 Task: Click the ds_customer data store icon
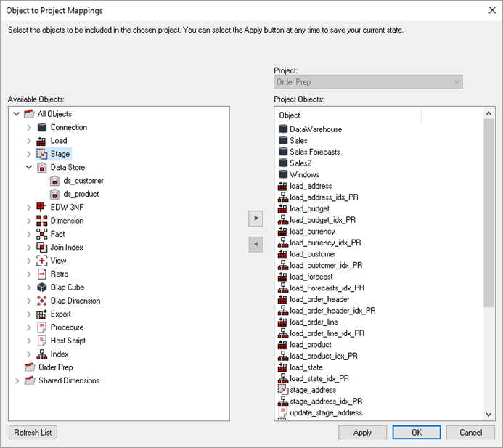55,181
